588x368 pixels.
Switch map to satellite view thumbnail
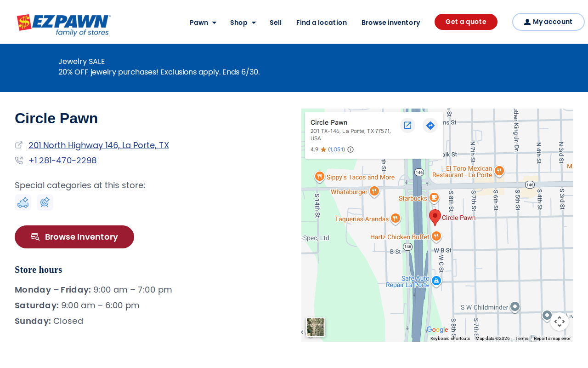(x=316, y=327)
